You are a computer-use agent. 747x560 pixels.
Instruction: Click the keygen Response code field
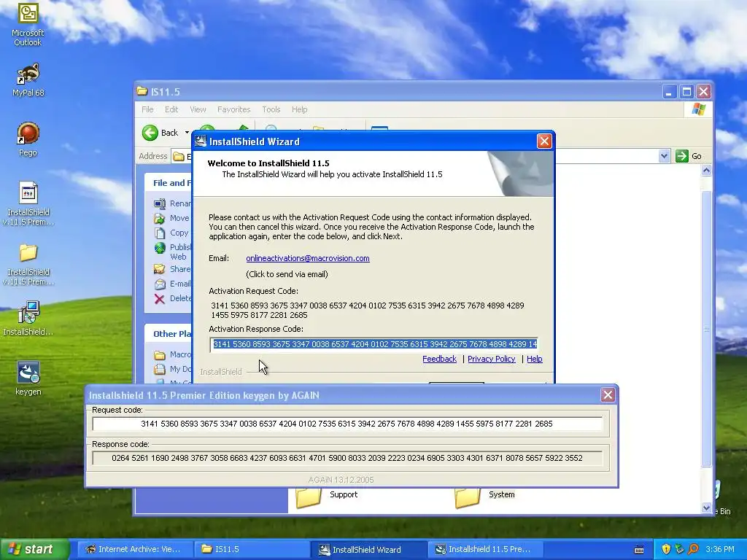[347, 458]
